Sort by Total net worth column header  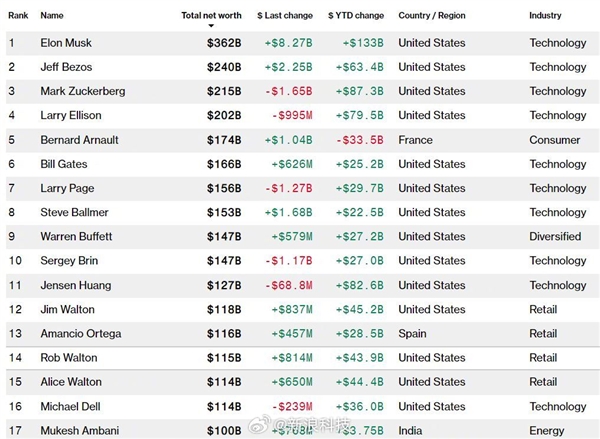211,15
